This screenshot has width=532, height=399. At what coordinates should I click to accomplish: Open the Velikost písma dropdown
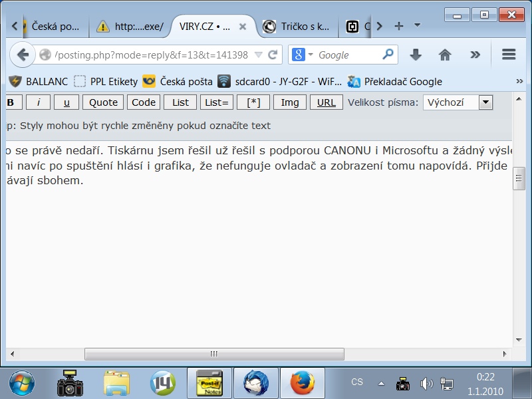485,102
